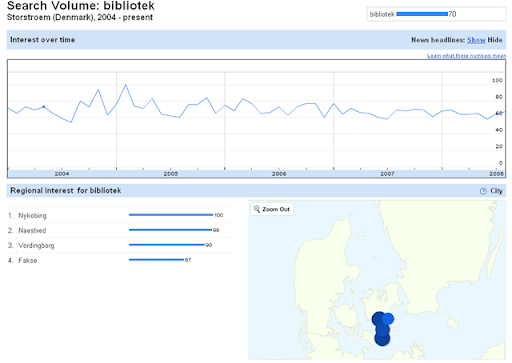The width and height of the screenshot is (512, 363).
Task: Select Naestved in regional list
Action: [x=32, y=231]
